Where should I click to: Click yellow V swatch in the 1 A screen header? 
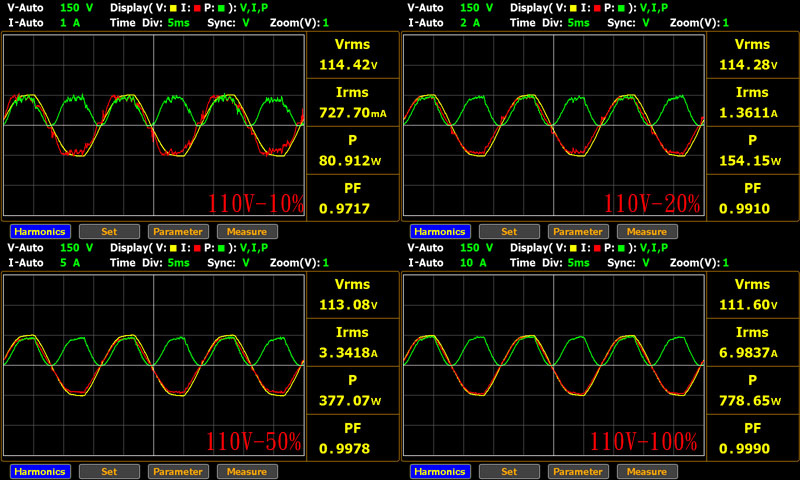pos(173,8)
